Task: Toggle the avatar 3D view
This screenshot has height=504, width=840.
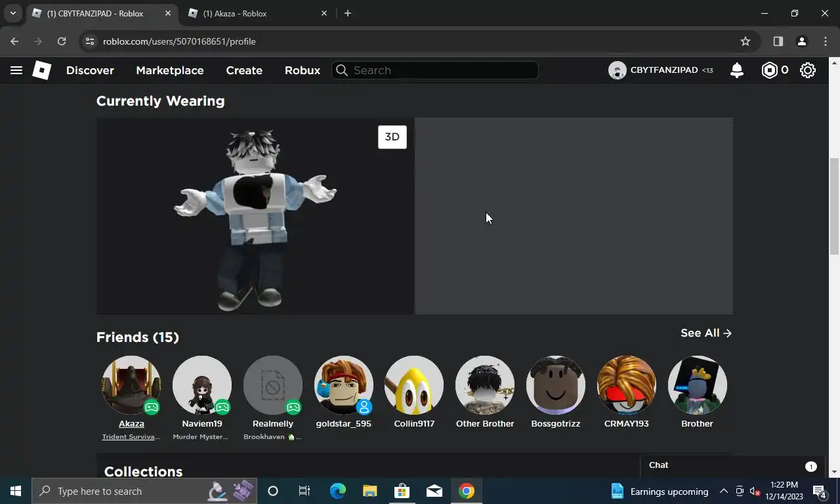Action: point(392,136)
